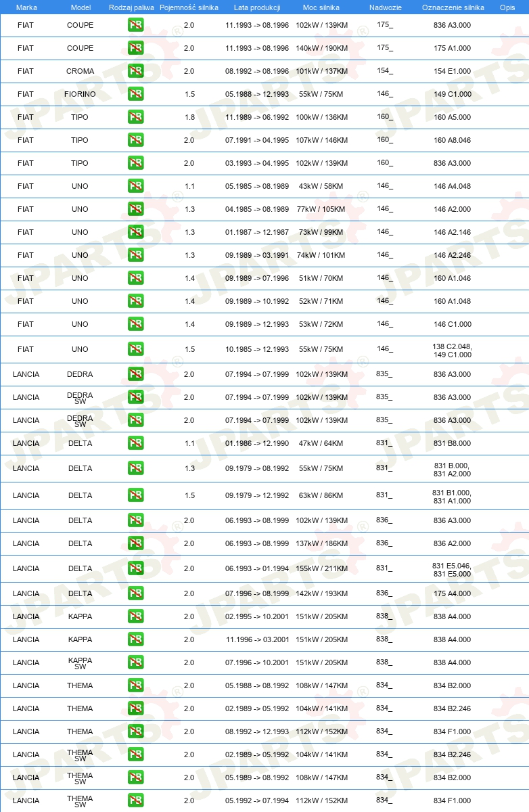Click fuel icon in FIAT COUPE 102kW row

(135, 25)
